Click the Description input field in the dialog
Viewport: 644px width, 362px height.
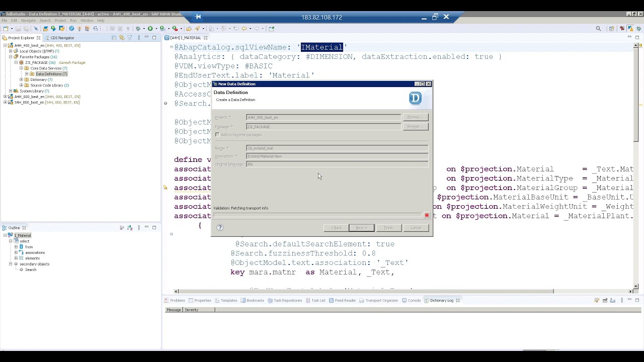pos(337,156)
